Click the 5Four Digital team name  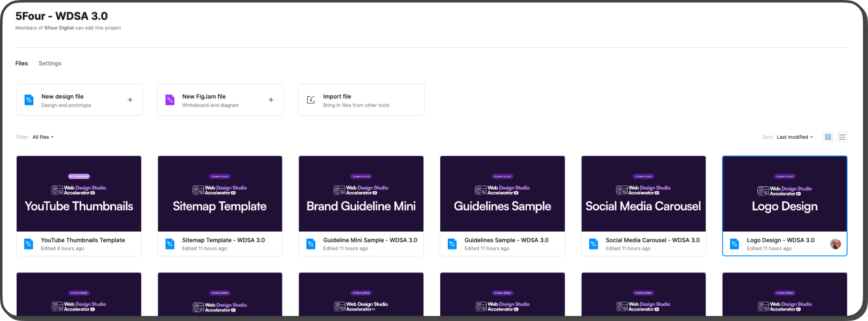(59, 28)
